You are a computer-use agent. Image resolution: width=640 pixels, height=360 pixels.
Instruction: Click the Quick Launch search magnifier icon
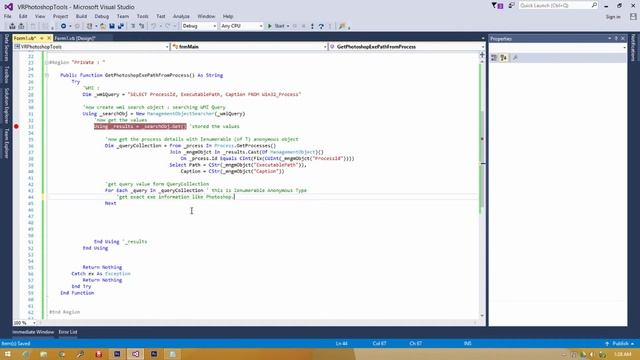pos(594,5)
